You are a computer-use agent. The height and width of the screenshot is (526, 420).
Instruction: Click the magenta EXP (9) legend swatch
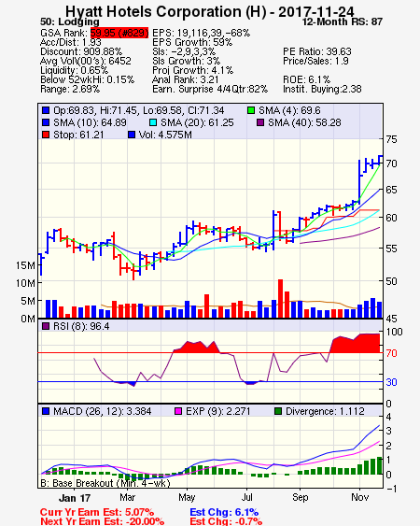178,411
